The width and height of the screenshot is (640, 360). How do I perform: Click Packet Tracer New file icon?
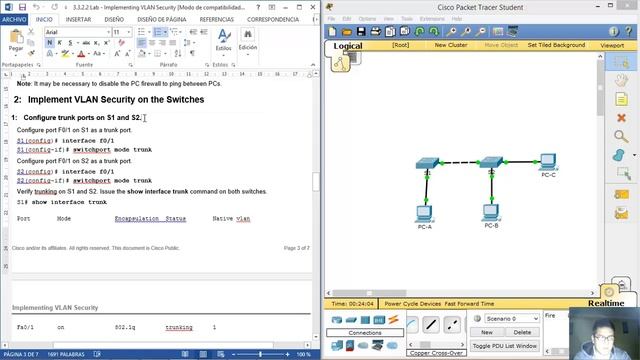pos(332,32)
